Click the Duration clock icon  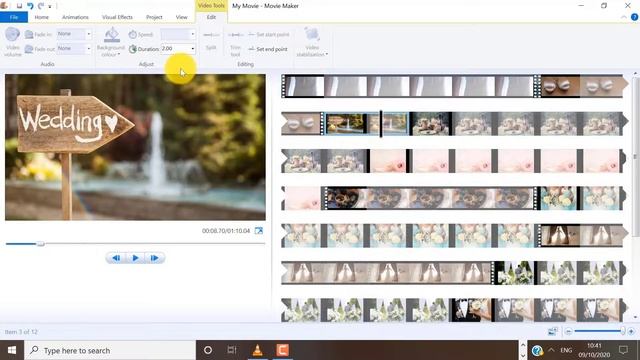pos(133,49)
